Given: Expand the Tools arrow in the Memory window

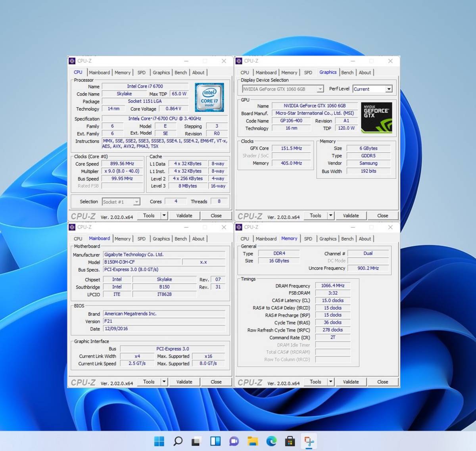Looking at the screenshot, I should point(330,382).
